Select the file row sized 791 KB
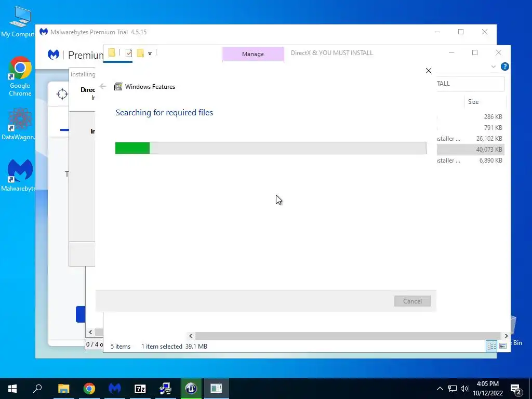Viewport: 532px width, 399px height. pos(470,128)
